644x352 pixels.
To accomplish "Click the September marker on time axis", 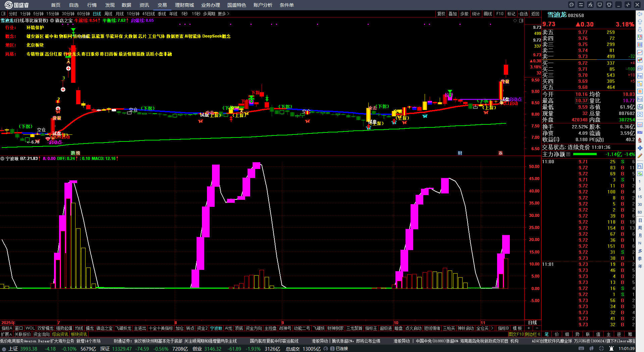I will pyautogui.click(x=282, y=322).
